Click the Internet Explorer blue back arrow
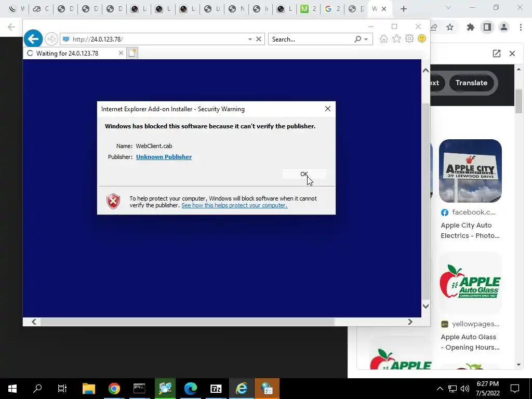This screenshot has width=532, height=399. point(33,39)
